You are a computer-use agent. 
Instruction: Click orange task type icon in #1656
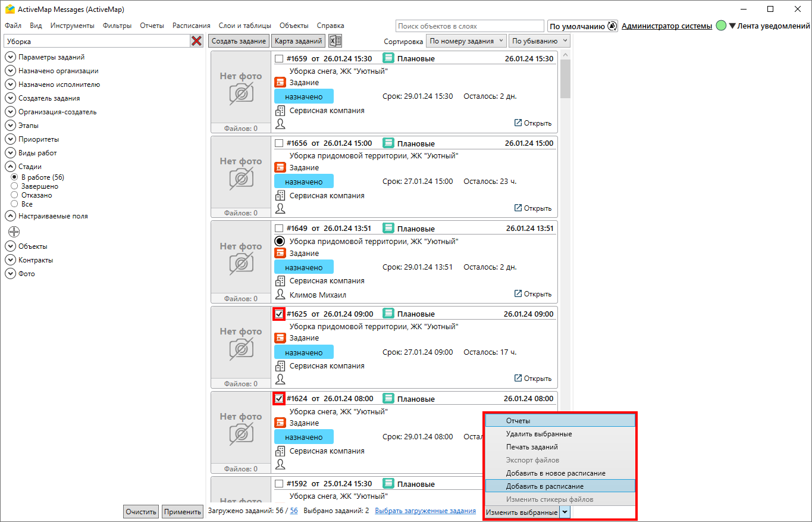click(x=280, y=168)
